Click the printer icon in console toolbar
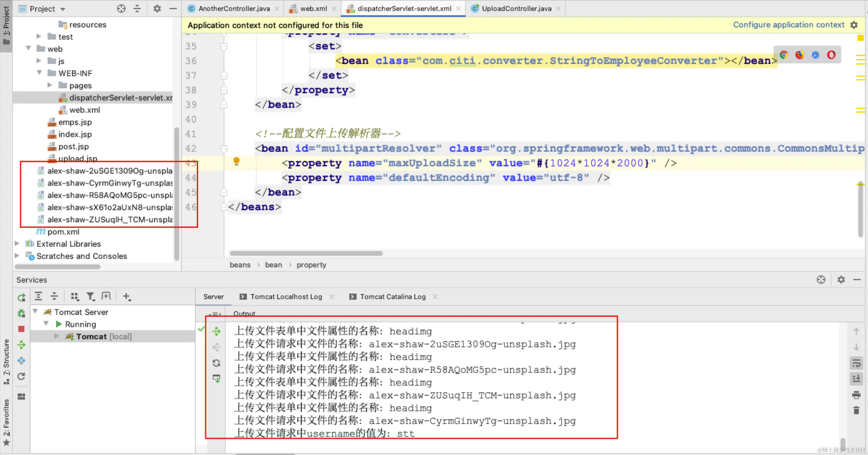 (x=856, y=395)
